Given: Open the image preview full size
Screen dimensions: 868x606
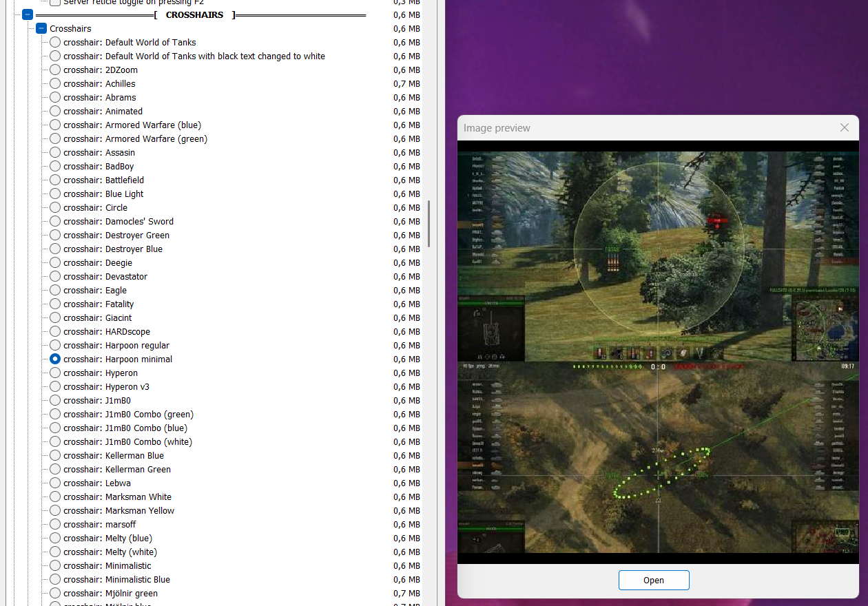Looking at the screenshot, I should coord(654,580).
